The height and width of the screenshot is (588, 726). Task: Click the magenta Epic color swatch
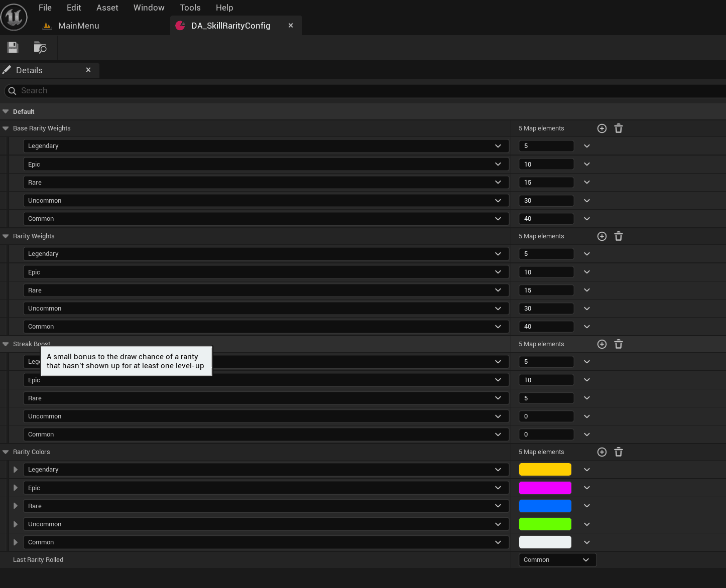coord(545,488)
